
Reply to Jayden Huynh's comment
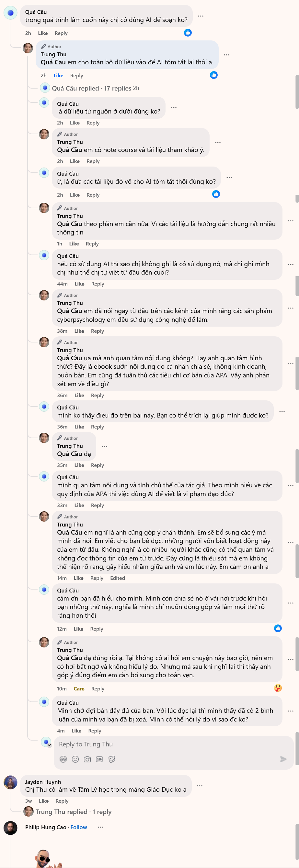[x=62, y=801]
